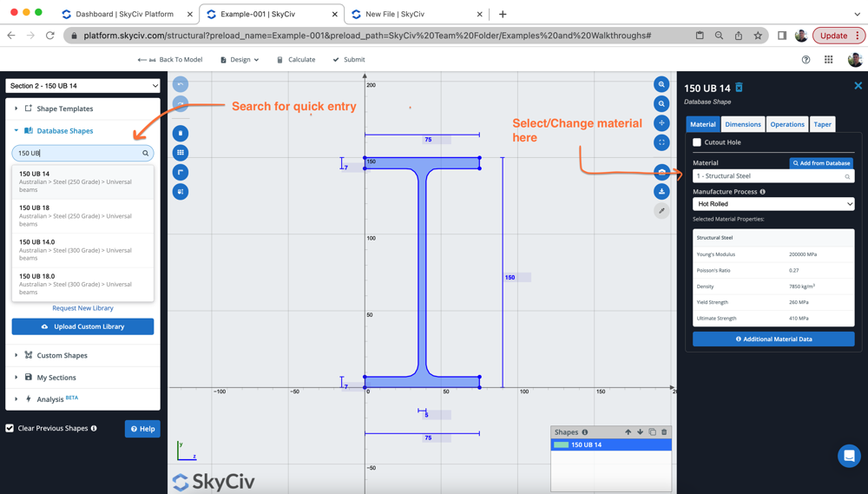868x494 pixels.
Task: Click the pan/move canvas button
Action: coord(661,123)
